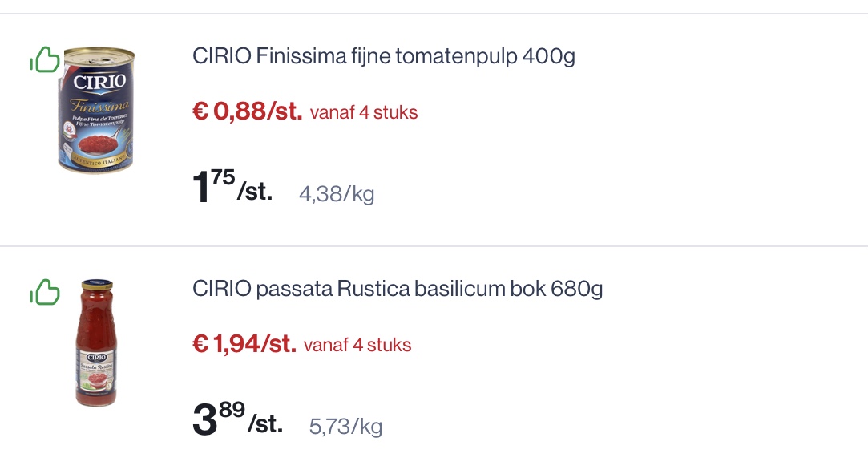Click the 4,38/kg unit price text
The image size is (868, 470).
click(337, 194)
